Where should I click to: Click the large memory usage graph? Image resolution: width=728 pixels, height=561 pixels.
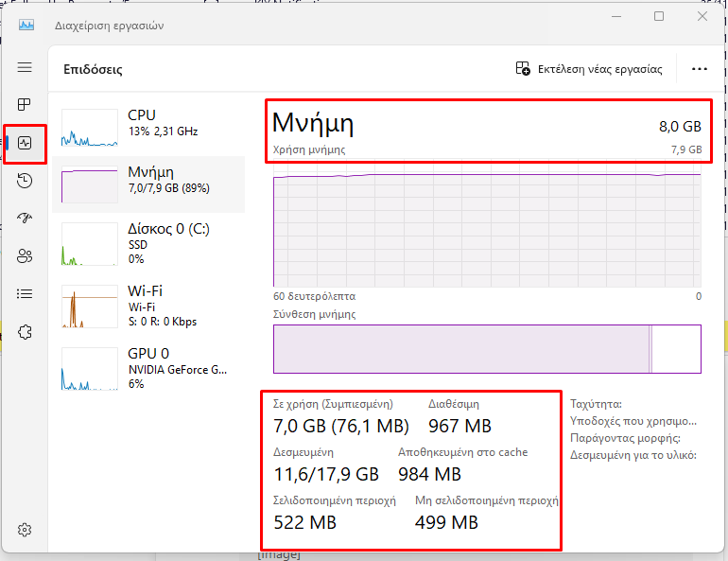pos(487,228)
